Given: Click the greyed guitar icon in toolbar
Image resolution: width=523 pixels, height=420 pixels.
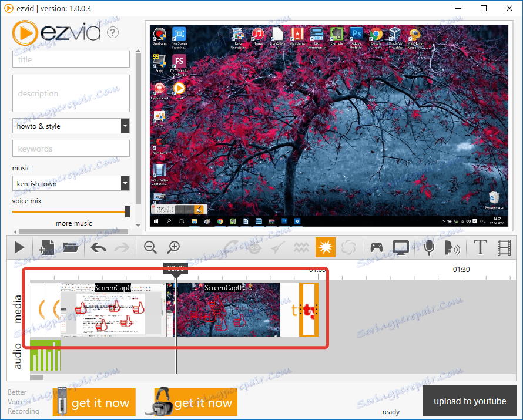Looking at the screenshot, I should pyautogui.click(x=277, y=248).
